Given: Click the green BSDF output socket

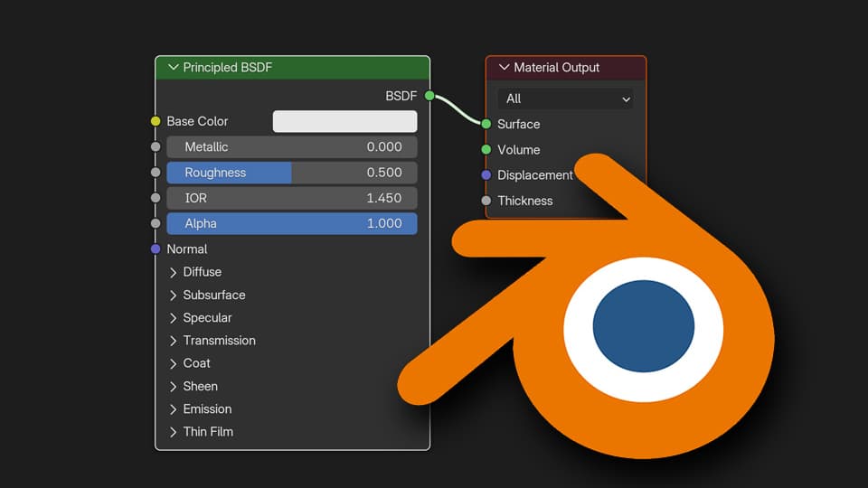Looking at the screenshot, I should [x=429, y=96].
